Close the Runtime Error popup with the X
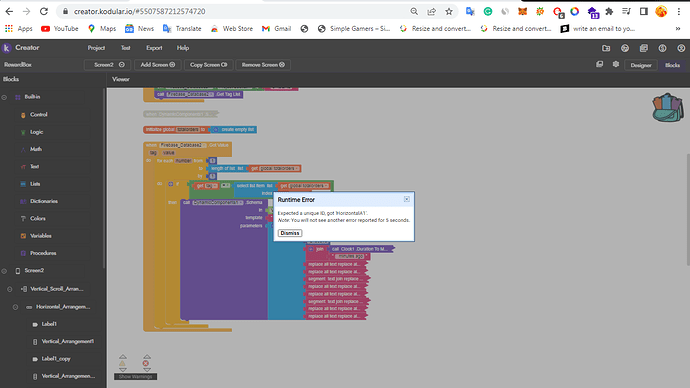690x388 pixels. pos(407,199)
